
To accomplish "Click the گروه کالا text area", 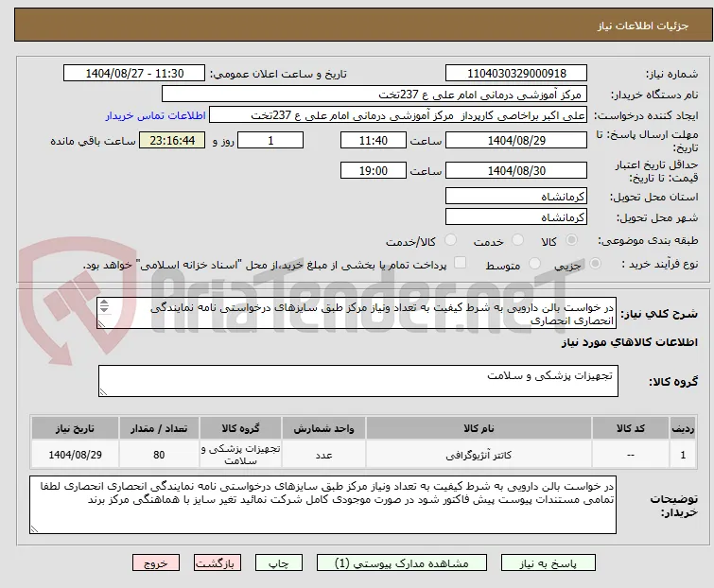I will point(357,381).
